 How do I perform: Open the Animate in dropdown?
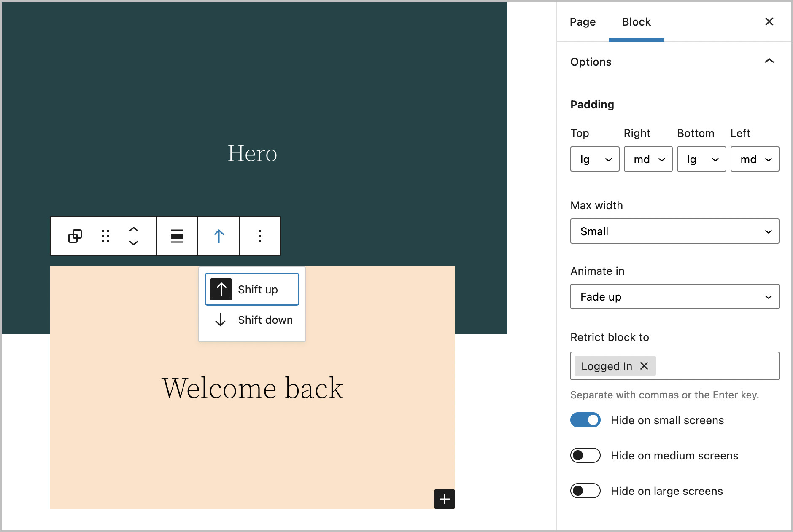674,296
